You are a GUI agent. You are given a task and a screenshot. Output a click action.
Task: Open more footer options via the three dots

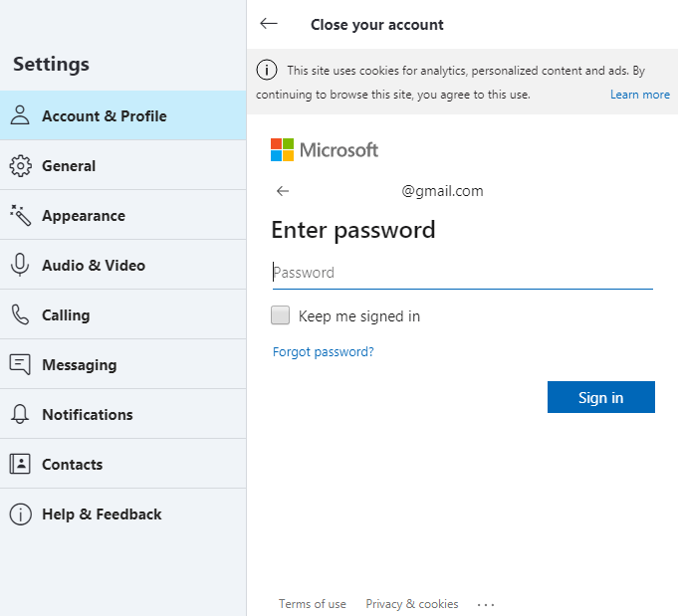486,604
